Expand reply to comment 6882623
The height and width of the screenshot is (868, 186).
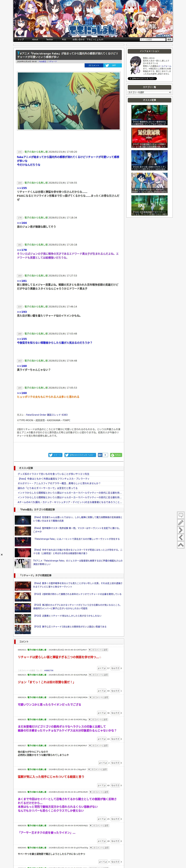pyautogui.click(x=99, y=675)
